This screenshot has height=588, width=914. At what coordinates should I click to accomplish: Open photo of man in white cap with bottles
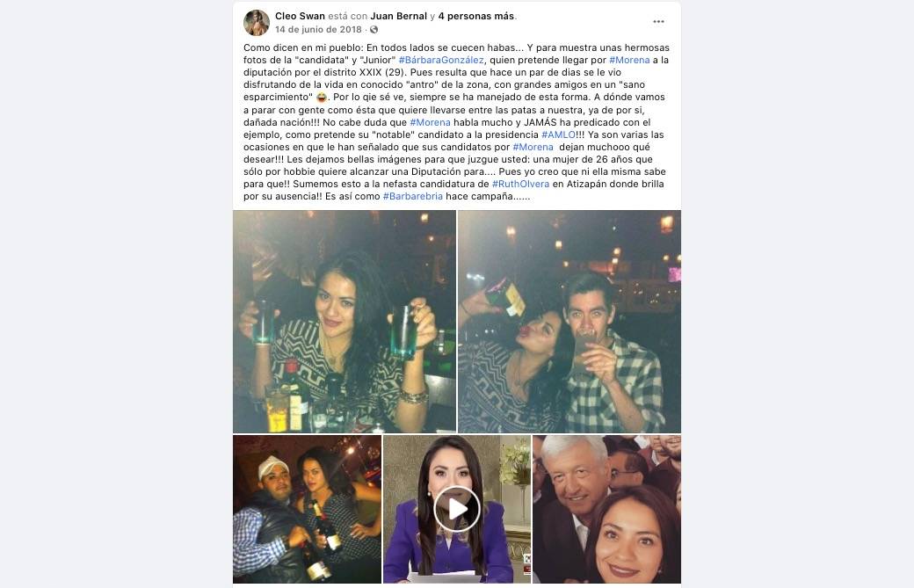308,509
